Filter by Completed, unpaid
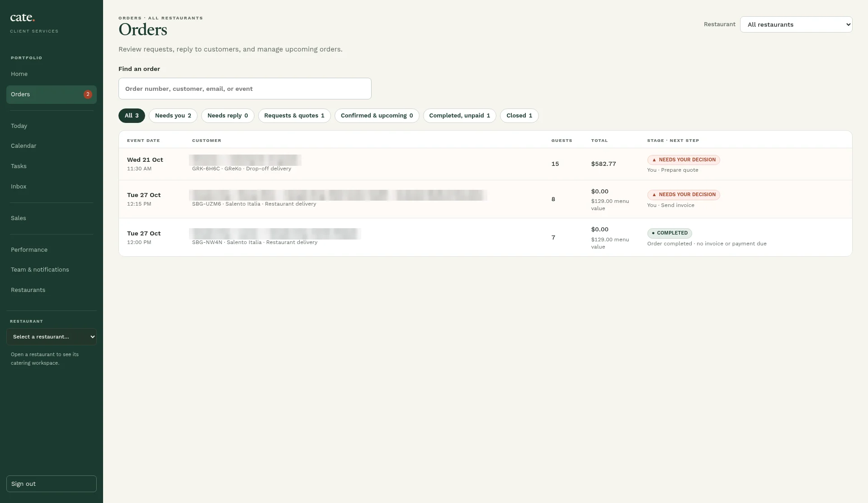Screen dimensions: 868x503 pyautogui.click(x=460, y=116)
